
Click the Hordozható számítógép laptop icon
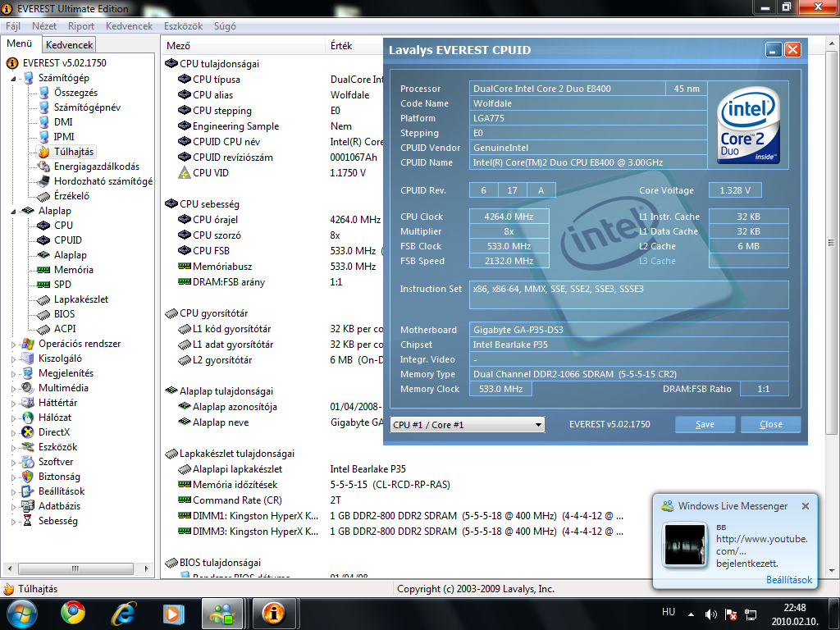pos(44,181)
